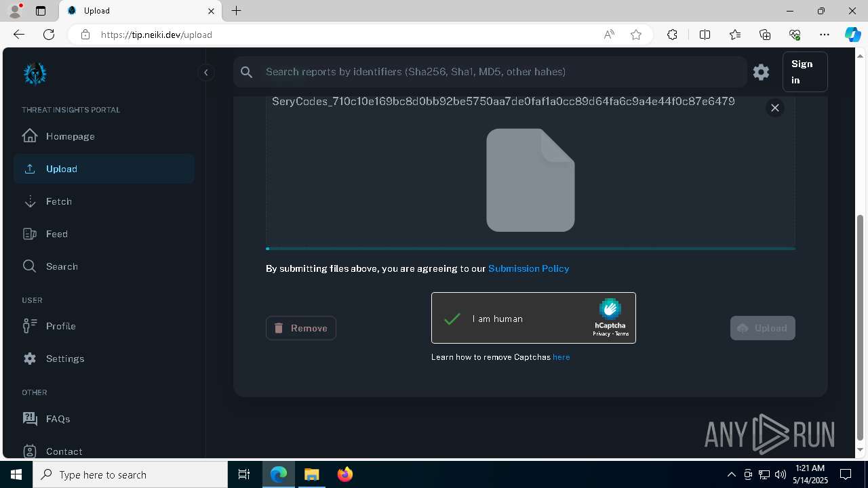Open the browser Extensions icon

(x=672, y=35)
